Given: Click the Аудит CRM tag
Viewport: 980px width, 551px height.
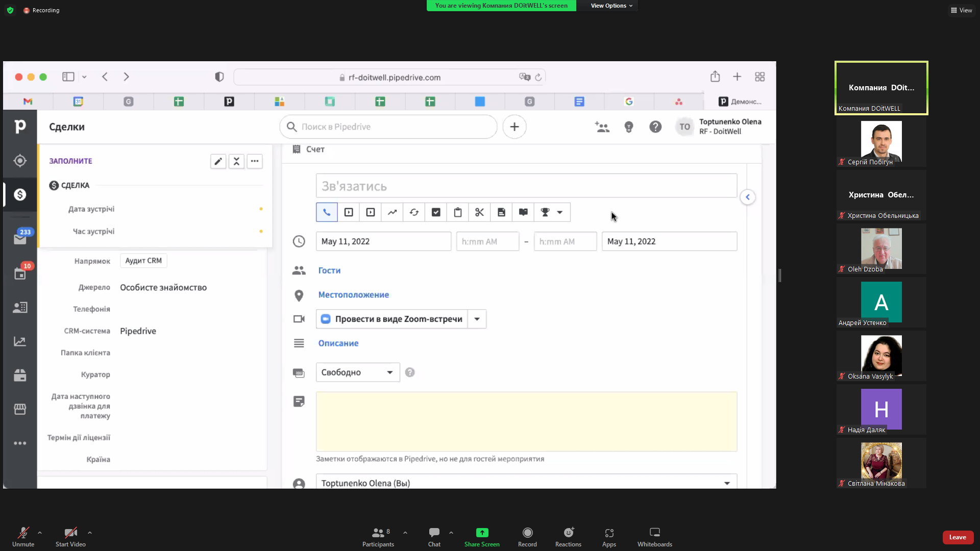Looking at the screenshot, I should [143, 261].
